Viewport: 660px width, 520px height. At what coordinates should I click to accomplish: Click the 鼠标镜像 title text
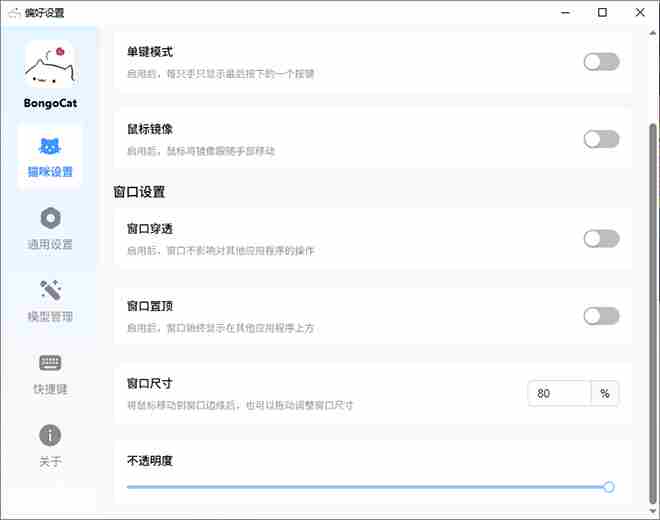[x=150, y=129]
